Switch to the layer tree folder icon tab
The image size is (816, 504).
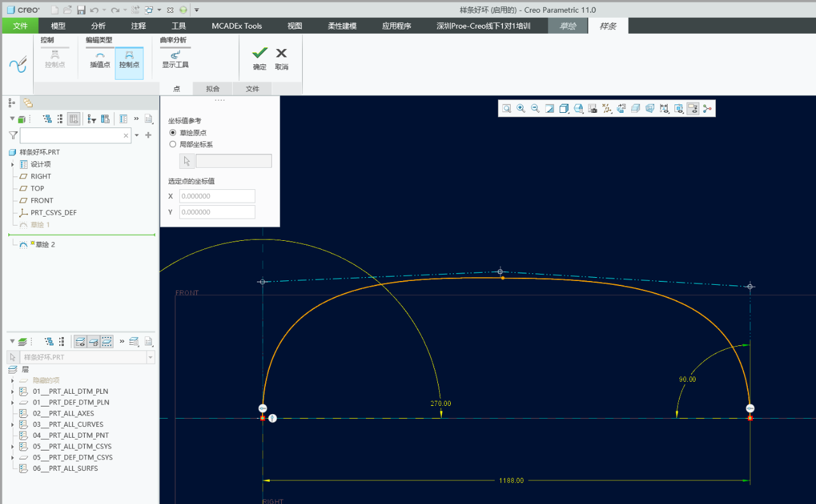28,103
